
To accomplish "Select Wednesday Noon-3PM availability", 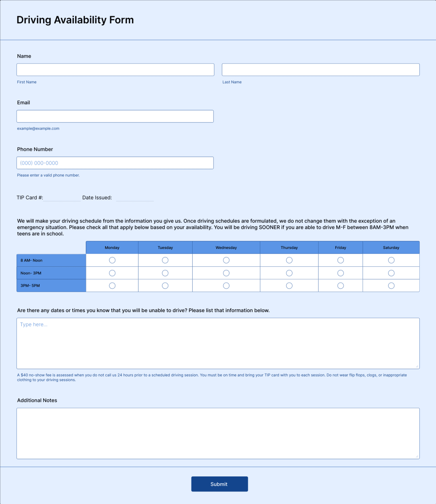I will pos(226,273).
